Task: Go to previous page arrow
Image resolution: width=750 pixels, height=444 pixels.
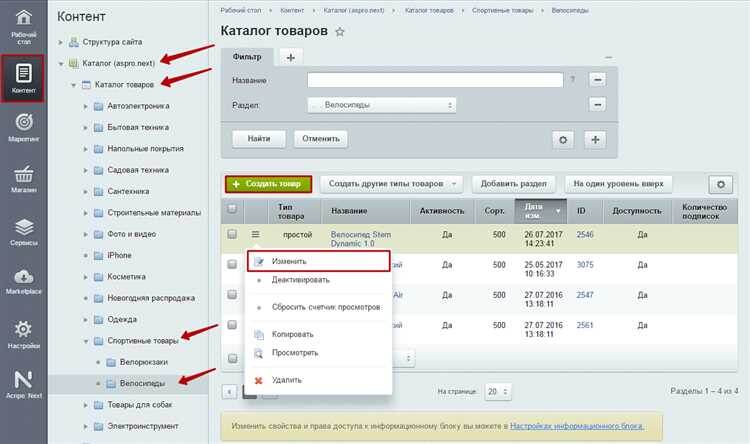Action: (229, 392)
